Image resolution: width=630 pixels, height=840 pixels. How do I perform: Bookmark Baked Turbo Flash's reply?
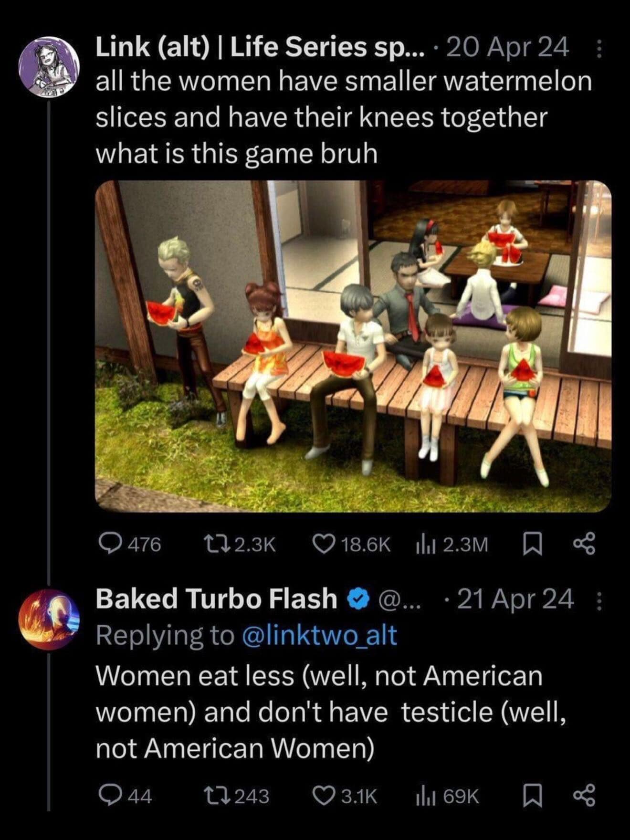tap(532, 796)
